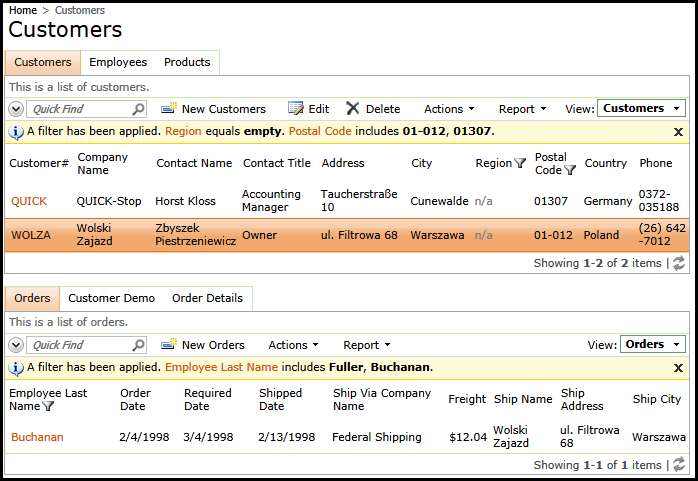698x481 pixels.
Task: Select the Orders tab
Action: 32,298
